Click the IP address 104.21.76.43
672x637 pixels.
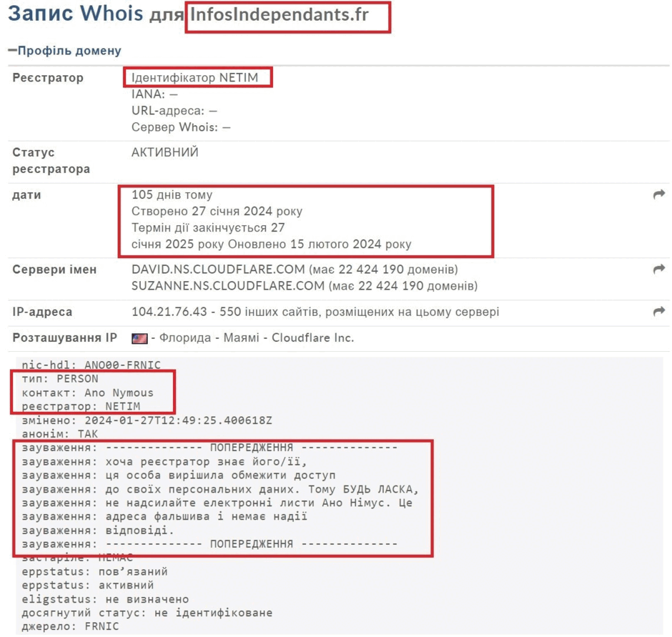tap(169, 312)
